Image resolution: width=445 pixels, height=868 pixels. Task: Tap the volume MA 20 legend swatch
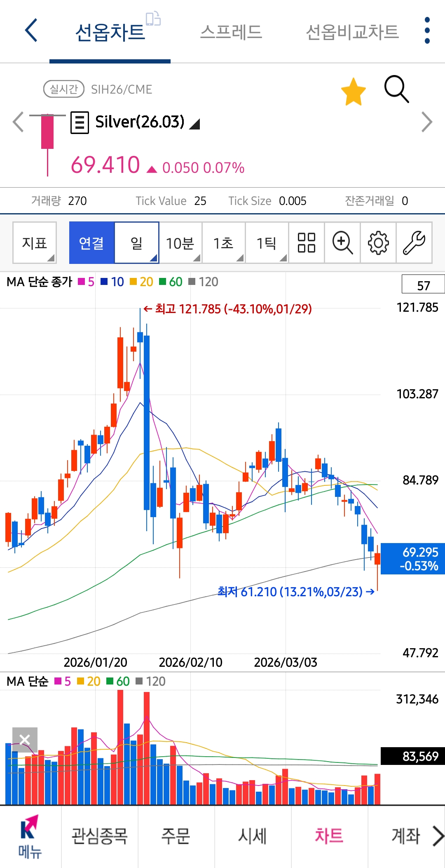coord(81,681)
